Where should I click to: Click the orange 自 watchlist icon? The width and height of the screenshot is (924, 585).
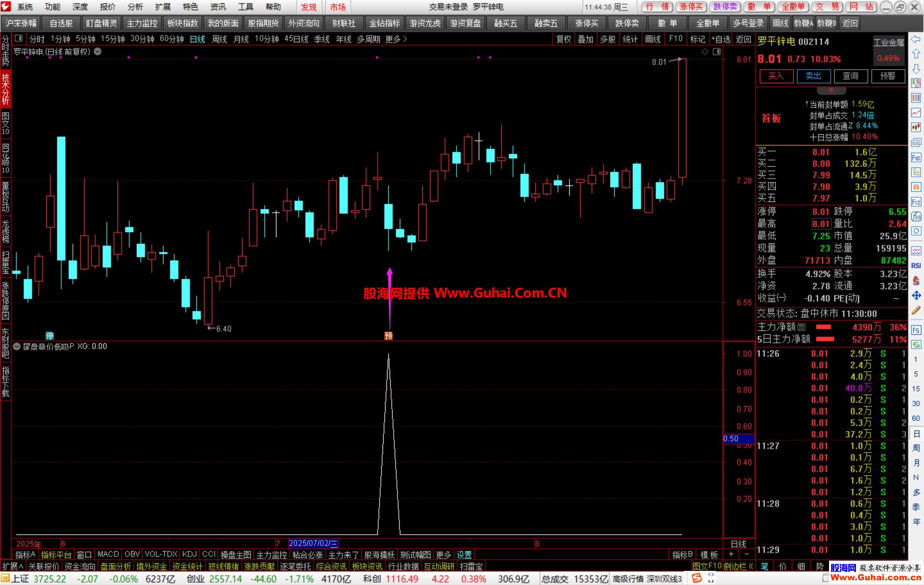tap(916, 187)
